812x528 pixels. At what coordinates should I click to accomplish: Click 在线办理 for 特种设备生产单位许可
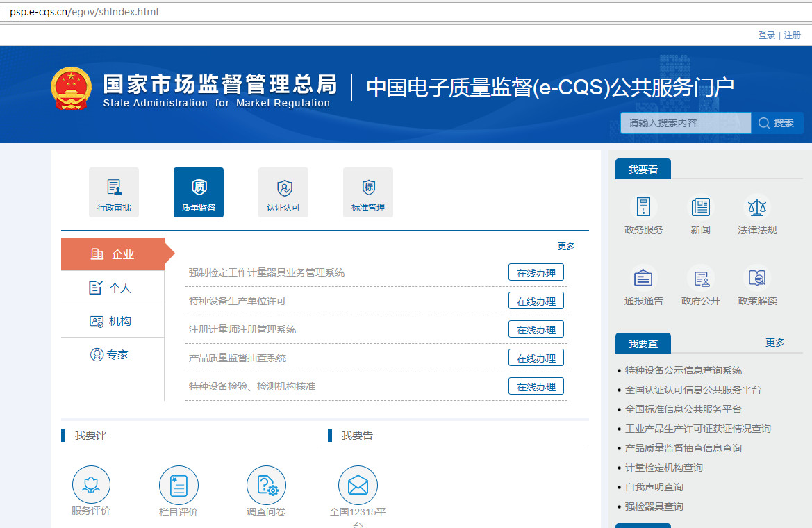(x=536, y=301)
